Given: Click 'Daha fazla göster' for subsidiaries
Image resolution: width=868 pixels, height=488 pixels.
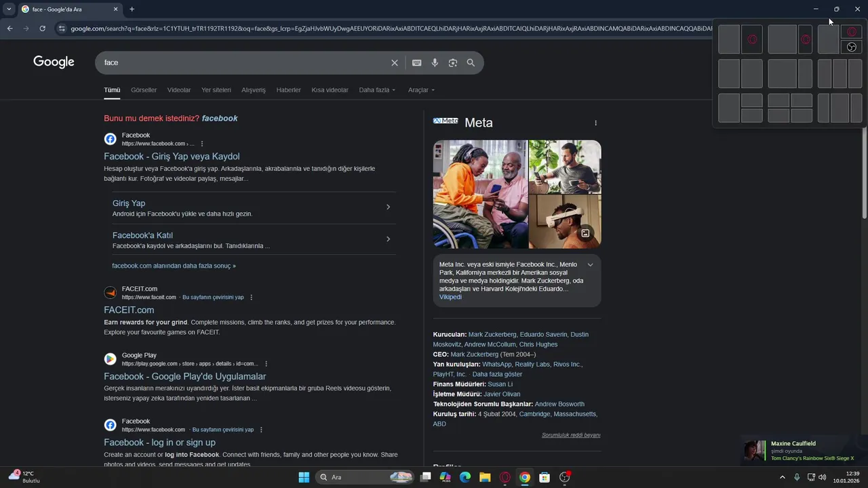Looking at the screenshot, I should pos(497,374).
